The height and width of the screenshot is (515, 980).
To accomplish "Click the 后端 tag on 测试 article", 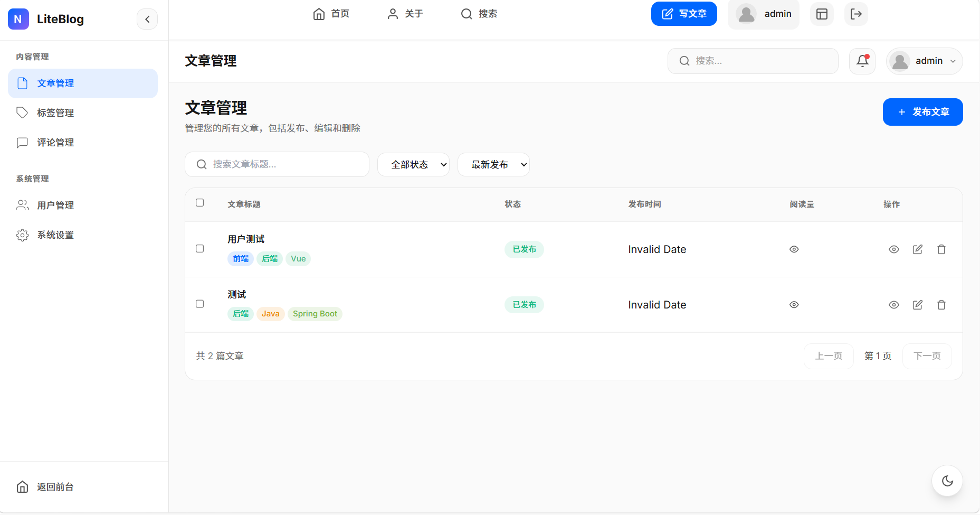I will pos(241,314).
